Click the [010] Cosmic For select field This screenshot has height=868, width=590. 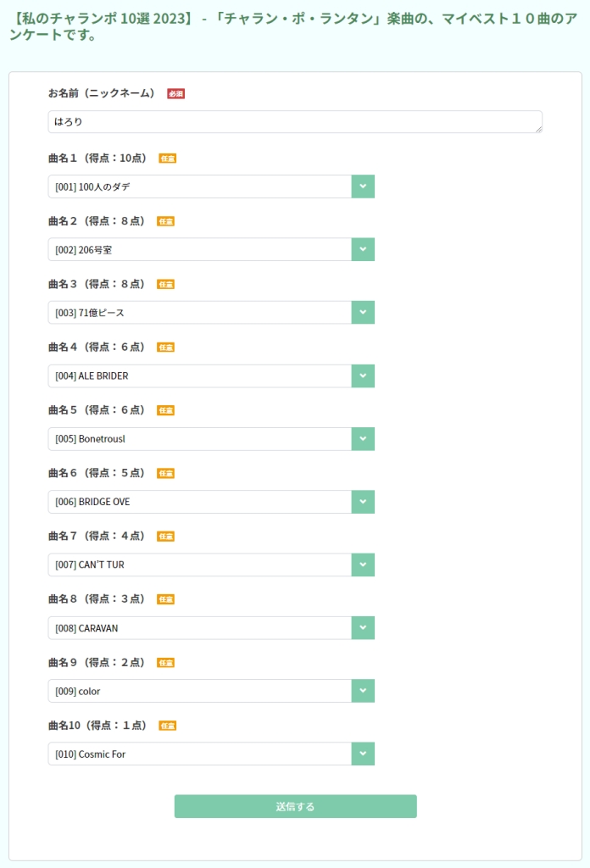[200, 754]
